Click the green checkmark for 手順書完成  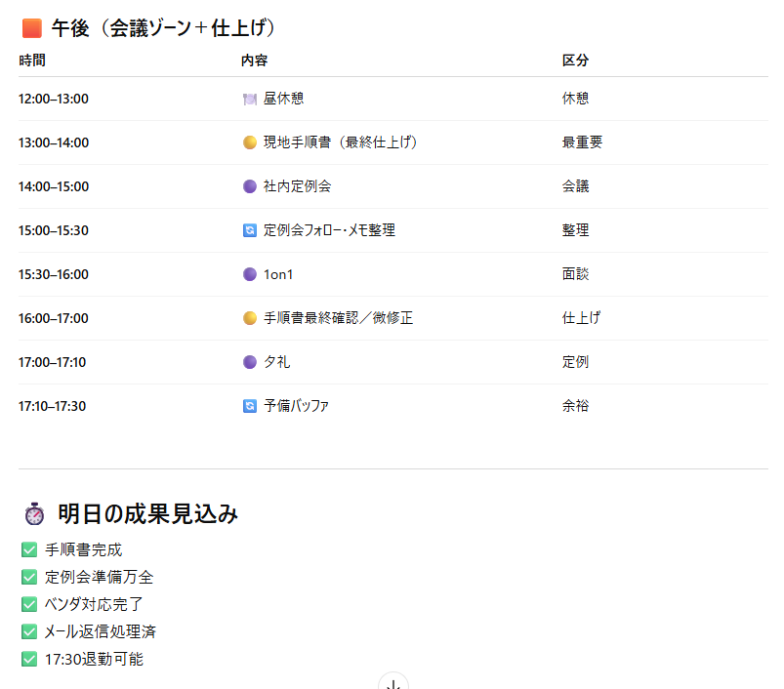[x=29, y=549]
